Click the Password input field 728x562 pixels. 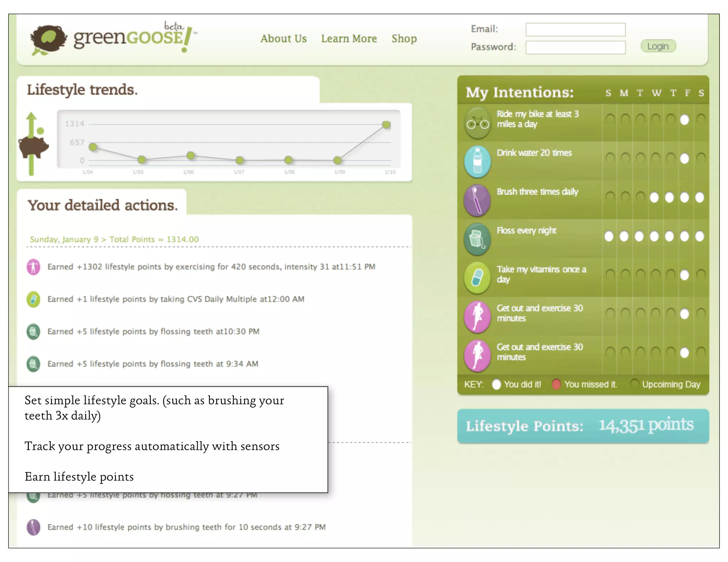575,47
